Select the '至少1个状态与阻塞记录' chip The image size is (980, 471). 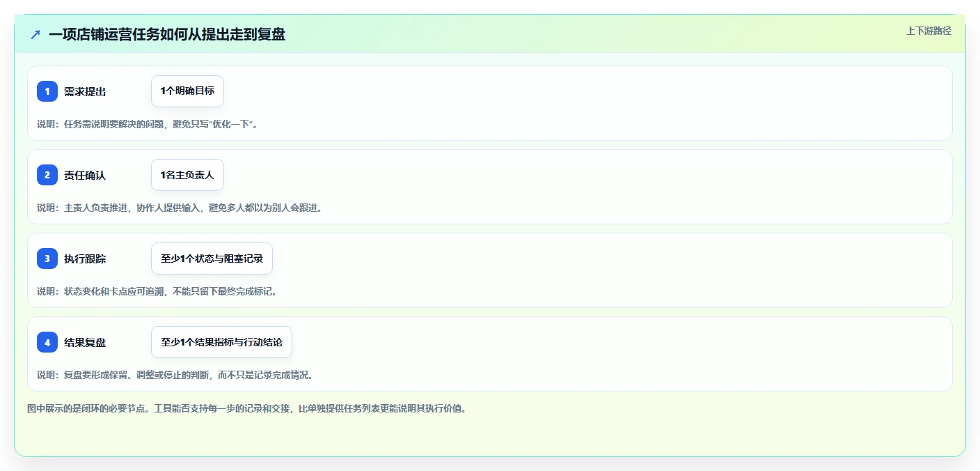(x=212, y=258)
